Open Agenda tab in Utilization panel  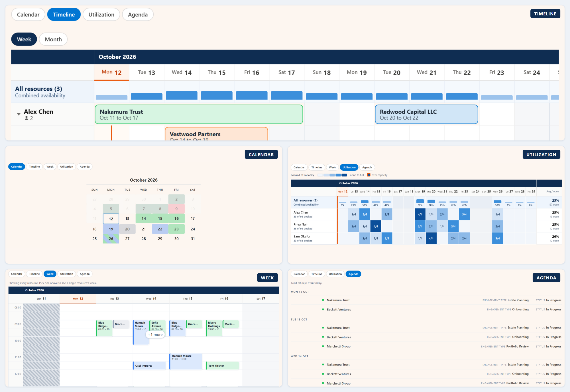367,167
